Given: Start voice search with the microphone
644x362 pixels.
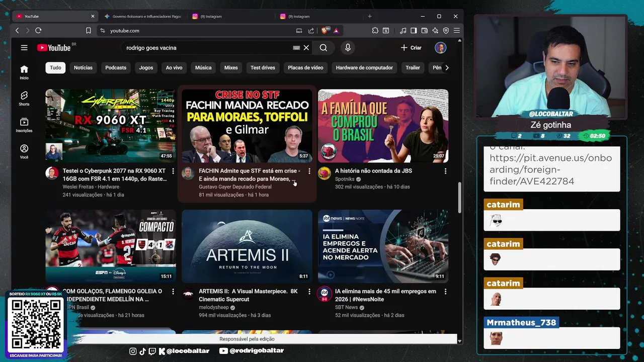Looking at the screenshot, I should click(348, 48).
